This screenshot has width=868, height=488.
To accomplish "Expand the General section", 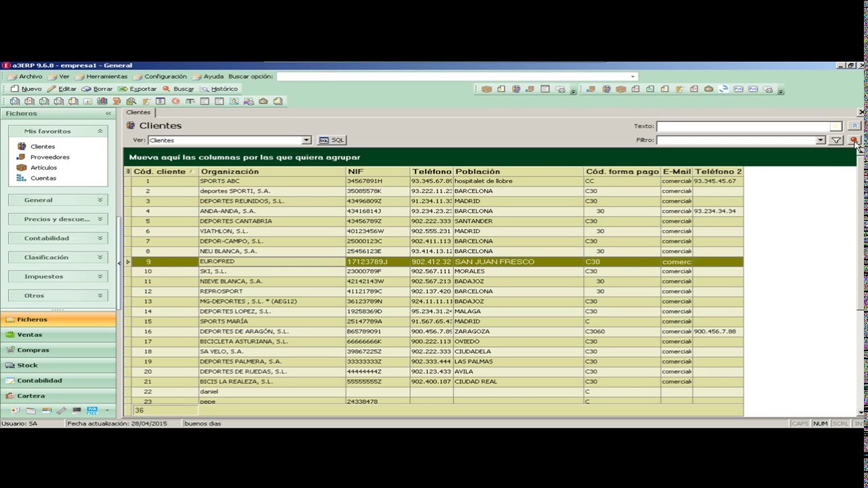I will 58,200.
